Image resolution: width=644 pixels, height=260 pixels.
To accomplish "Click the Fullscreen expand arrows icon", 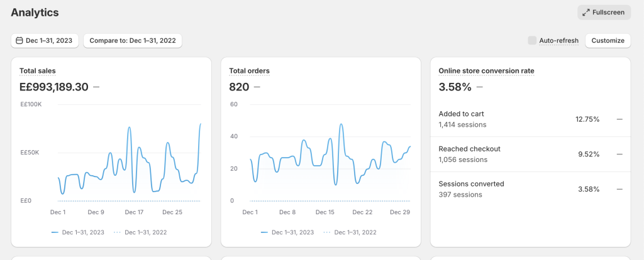I will 586,13.
